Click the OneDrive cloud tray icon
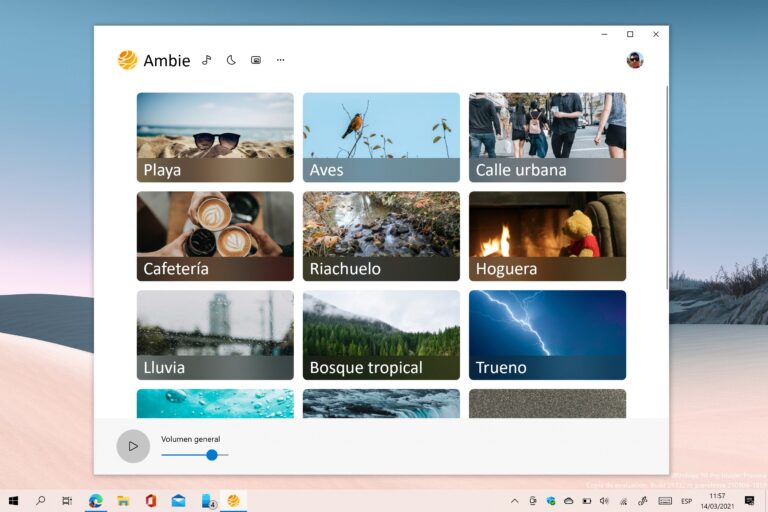 (569, 501)
